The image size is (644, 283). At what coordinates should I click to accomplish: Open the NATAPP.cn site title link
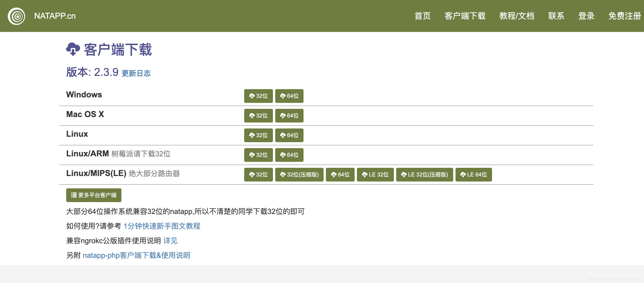55,16
